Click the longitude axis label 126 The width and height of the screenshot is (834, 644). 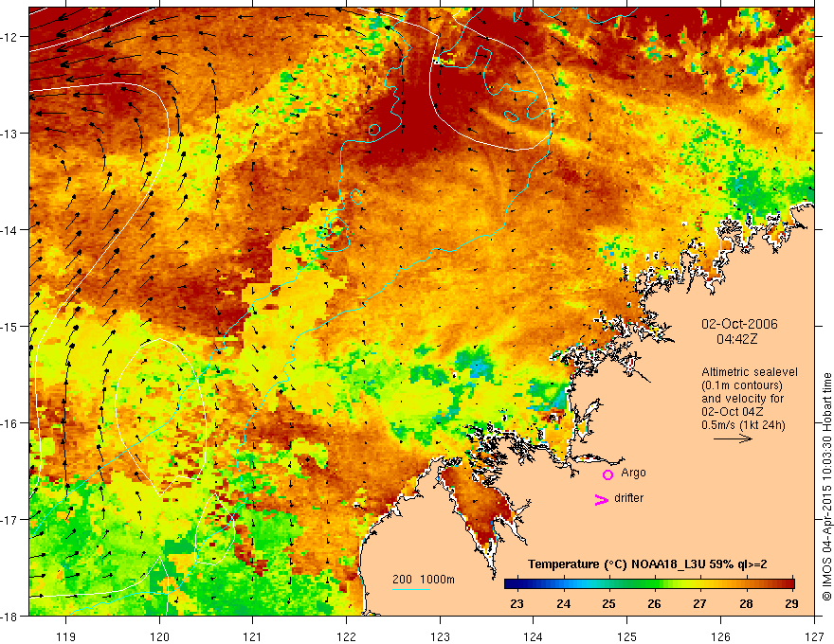pos(720,636)
